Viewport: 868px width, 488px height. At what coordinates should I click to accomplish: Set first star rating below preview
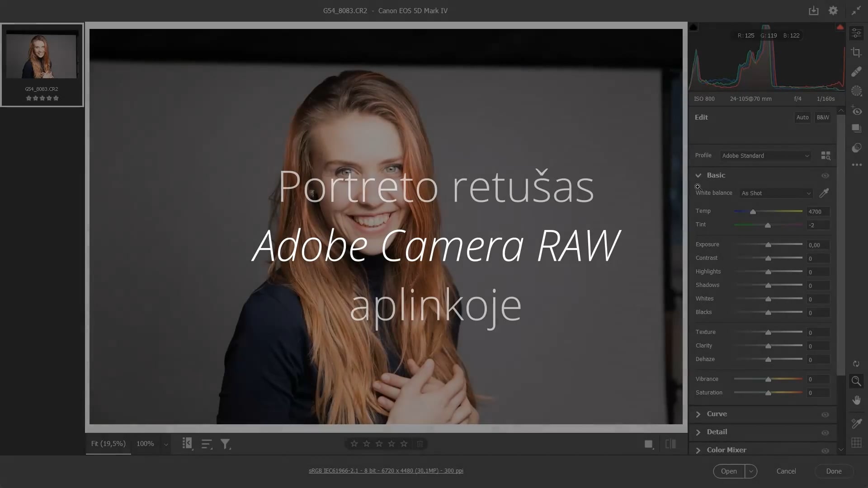pyautogui.click(x=354, y=444)
